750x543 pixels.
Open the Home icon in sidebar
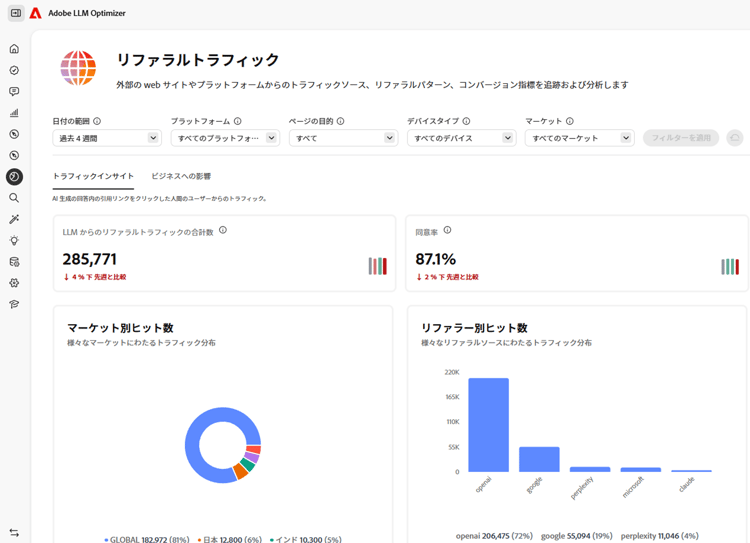tap(14, 49)
